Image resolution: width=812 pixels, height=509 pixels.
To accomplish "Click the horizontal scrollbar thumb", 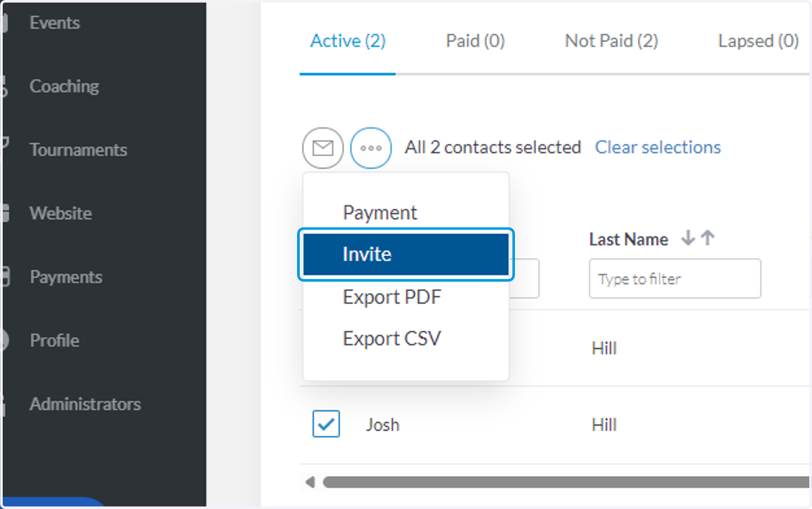I will click(566, 483).
